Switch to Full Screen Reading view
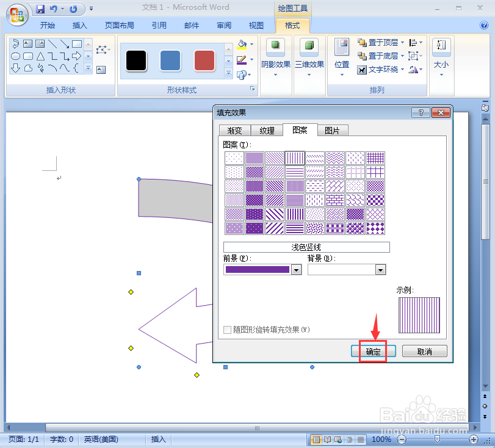 point(327,439)
